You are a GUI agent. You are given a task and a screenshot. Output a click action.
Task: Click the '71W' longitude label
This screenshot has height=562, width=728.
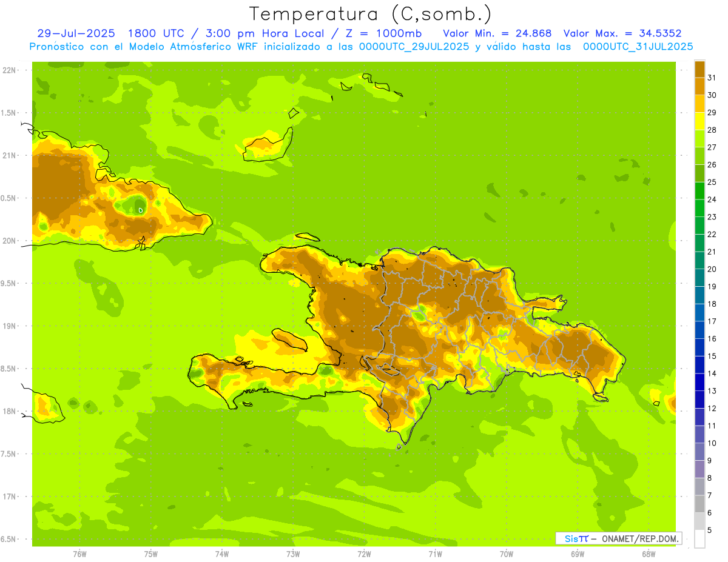[435, 554]
